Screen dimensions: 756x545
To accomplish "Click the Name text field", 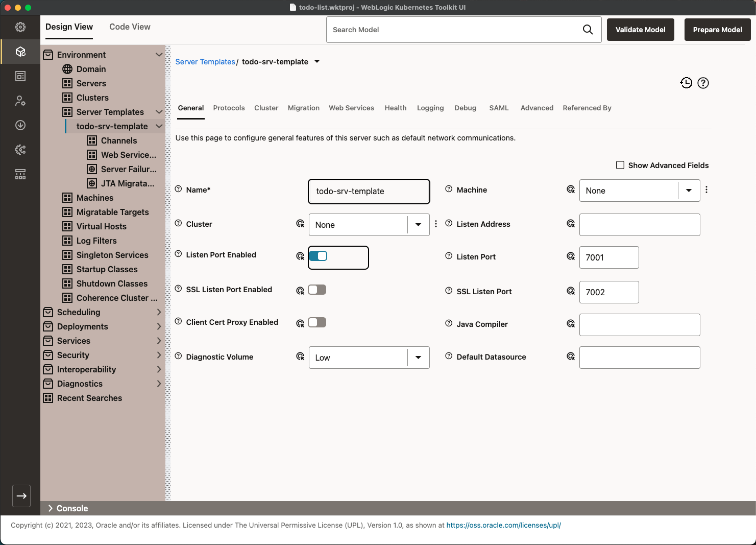I will 369,191.
